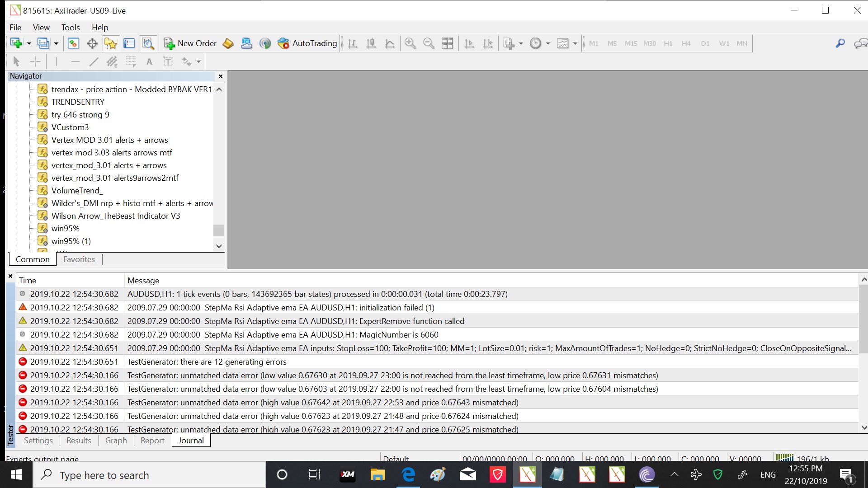Screen dimensions: 868x488
Task: Click the Data Window crosshair icon
Action: (92, 43)
